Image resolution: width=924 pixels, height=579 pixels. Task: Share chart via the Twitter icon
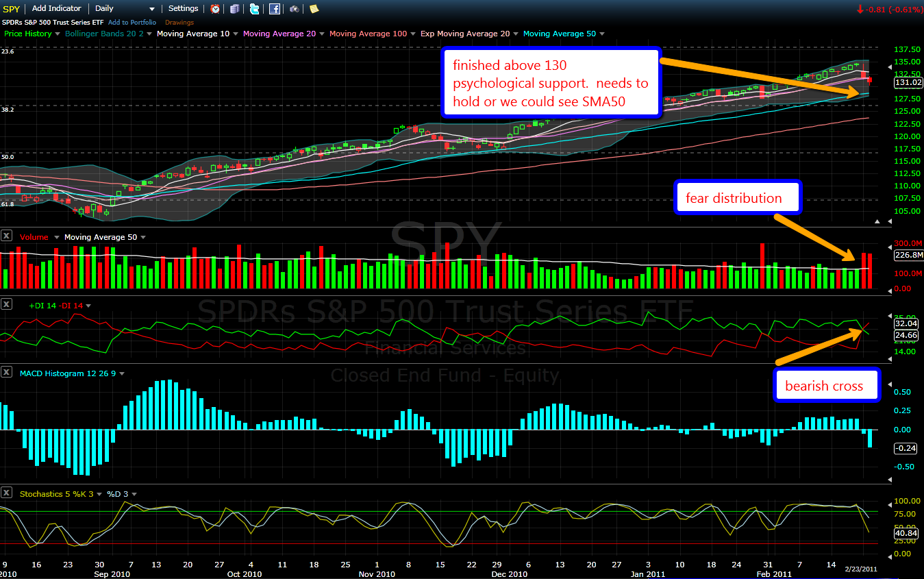255,9
